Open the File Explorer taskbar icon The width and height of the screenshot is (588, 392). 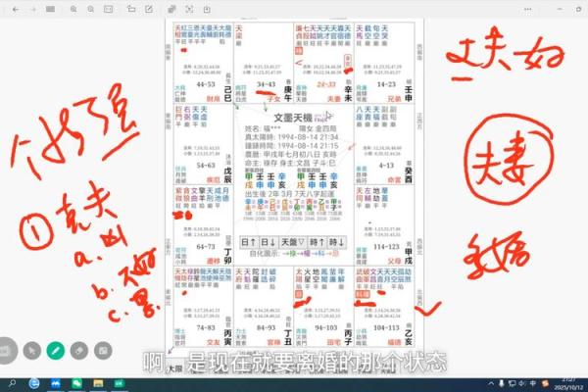[98, 383]
